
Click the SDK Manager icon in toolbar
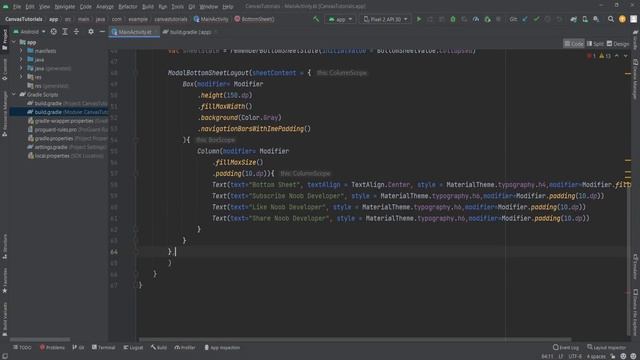point(596,19)
